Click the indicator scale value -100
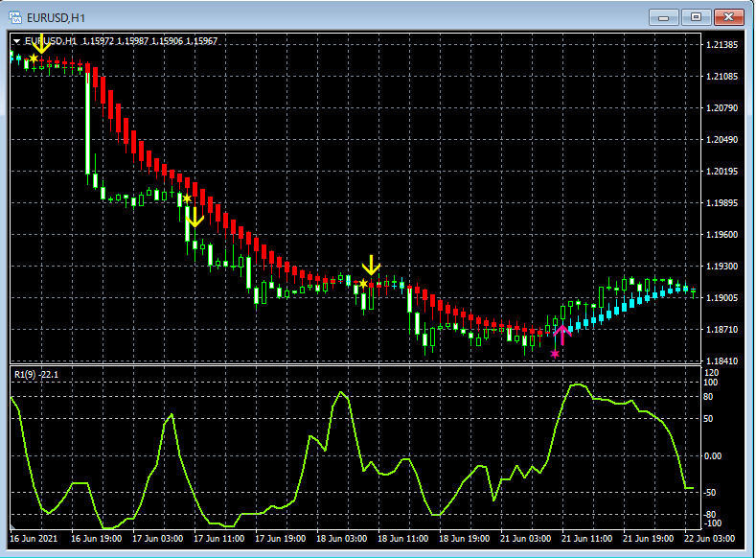The height and width of the screenshot is (558, 756). 713,523
